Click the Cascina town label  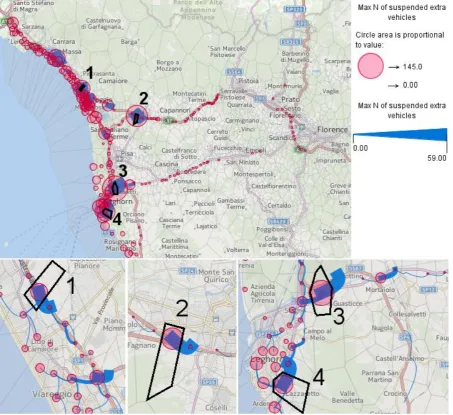[x=166, y=164]
